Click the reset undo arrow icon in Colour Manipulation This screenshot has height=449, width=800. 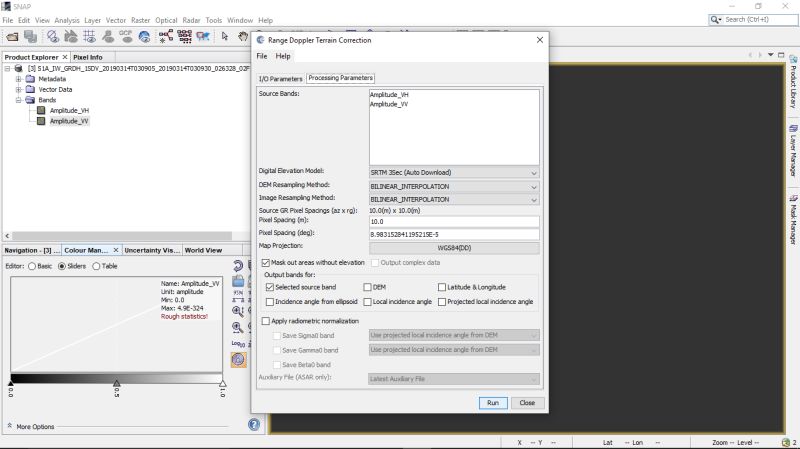238,265
